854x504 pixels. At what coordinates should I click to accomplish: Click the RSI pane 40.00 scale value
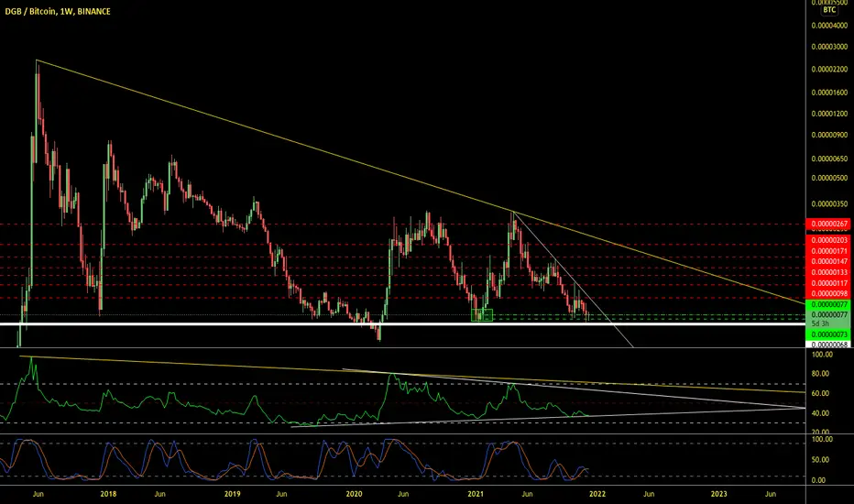click(x=820, y=413)
